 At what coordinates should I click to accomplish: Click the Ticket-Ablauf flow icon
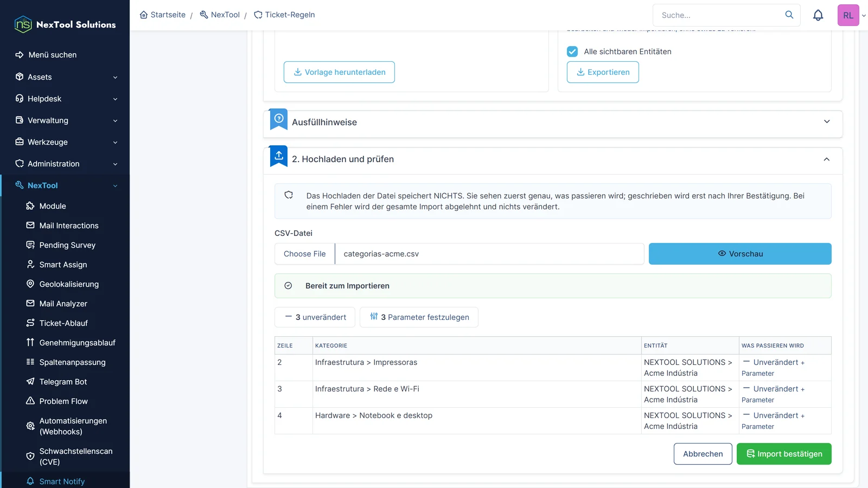coord(30,323)
